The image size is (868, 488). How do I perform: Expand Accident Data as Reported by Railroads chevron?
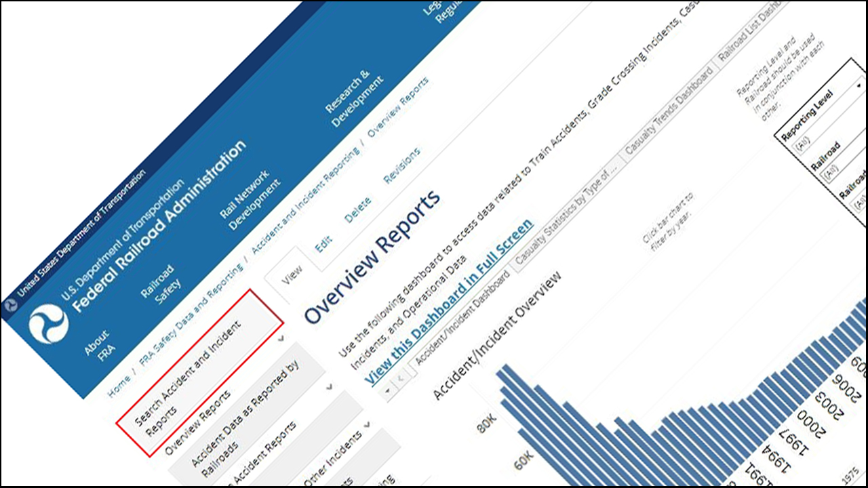[x=330, y=386]
